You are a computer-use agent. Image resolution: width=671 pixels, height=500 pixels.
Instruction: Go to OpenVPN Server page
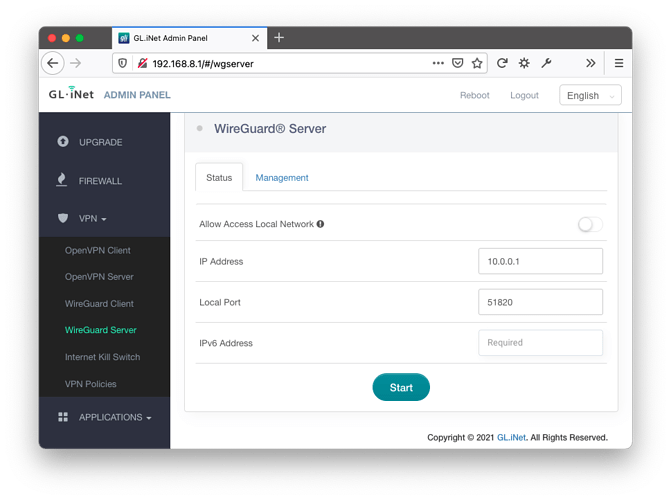coord(99,277)
